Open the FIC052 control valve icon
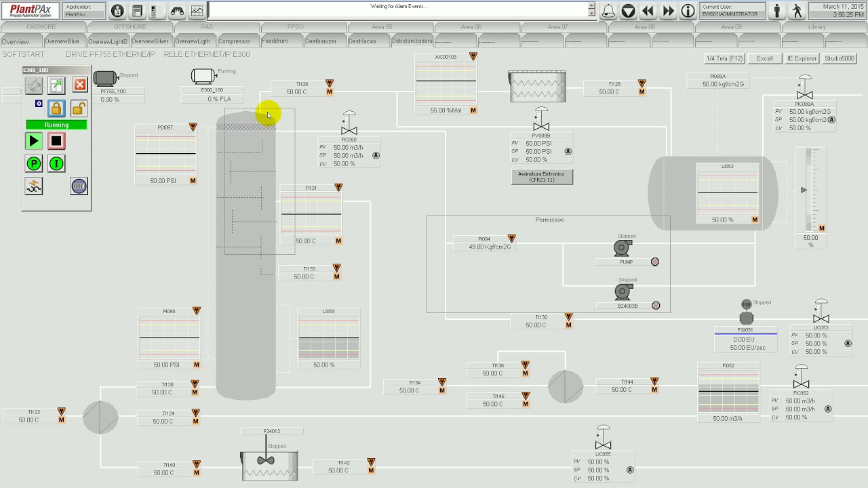Screen dimensions: 868x488 click(801, 377)
